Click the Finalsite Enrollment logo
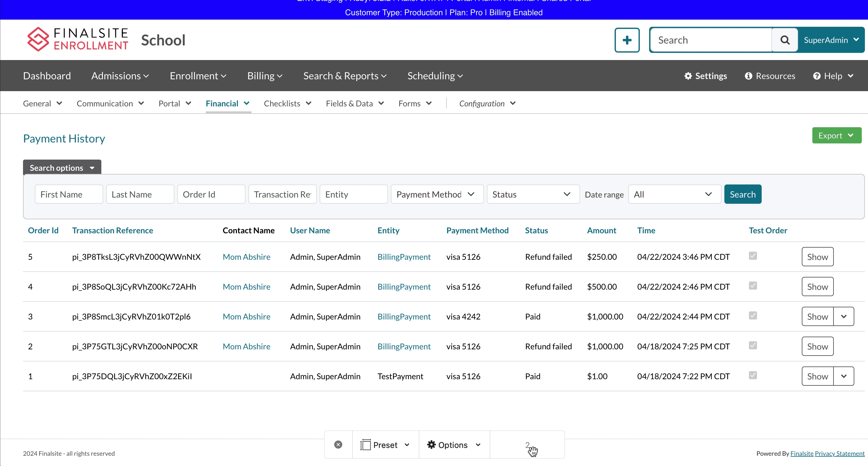The image size is (868, 466). point(77,40)
